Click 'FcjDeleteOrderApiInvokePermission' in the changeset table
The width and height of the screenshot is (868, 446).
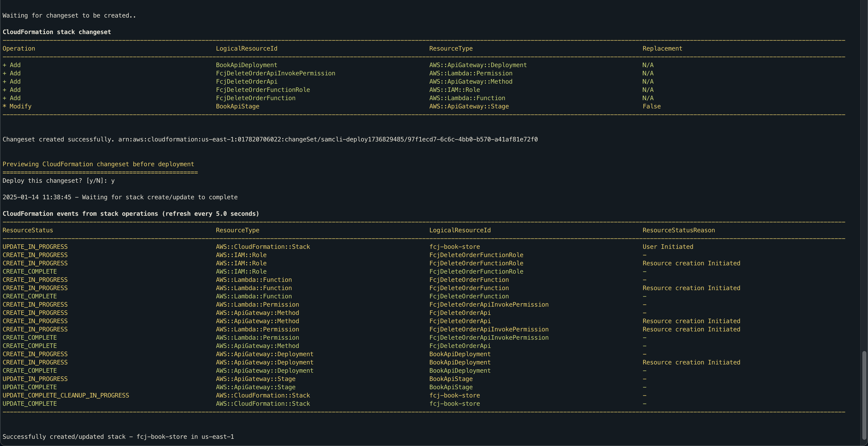coord(276,73)
